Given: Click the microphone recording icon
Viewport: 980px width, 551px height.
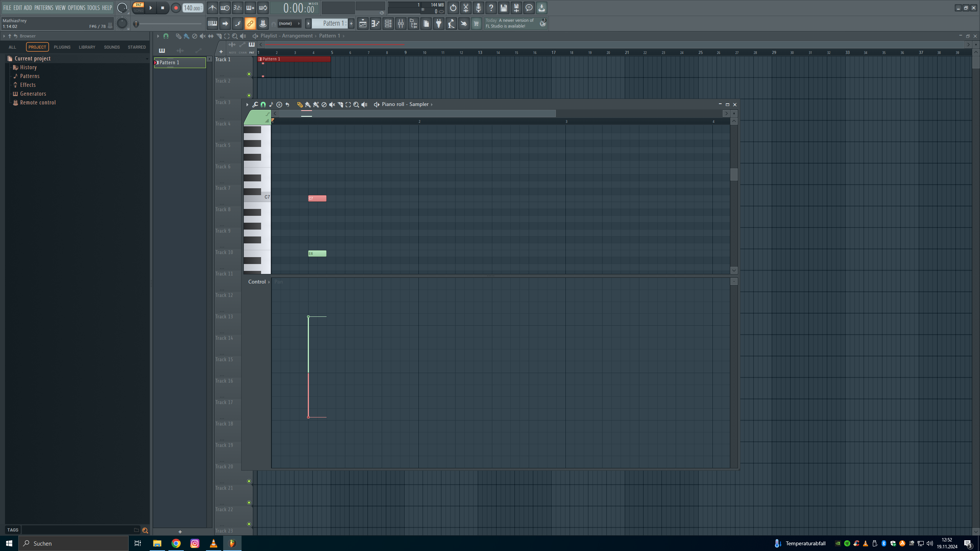Looking at the screenshot, I should (x=478, y=8).
